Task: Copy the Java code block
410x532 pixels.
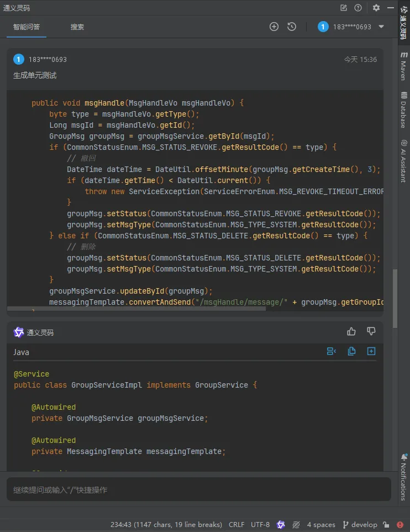Action: click(351, 351)
